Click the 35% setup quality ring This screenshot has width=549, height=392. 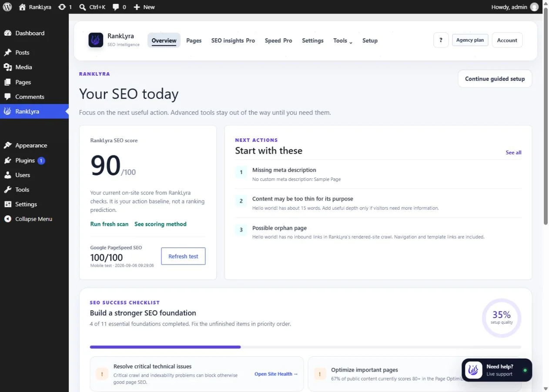(x=502, y=318)
